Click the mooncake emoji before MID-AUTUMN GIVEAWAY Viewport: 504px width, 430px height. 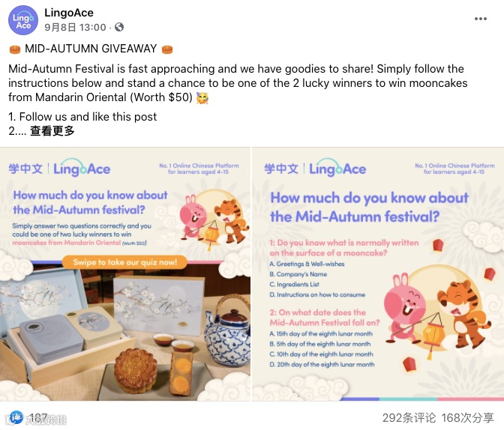click(x=15, y=49)
